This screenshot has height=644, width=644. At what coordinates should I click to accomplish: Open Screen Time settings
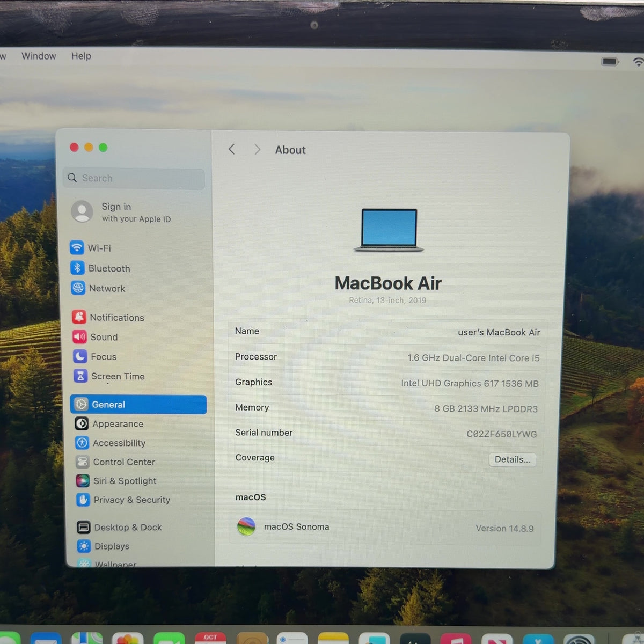[109, 376]
